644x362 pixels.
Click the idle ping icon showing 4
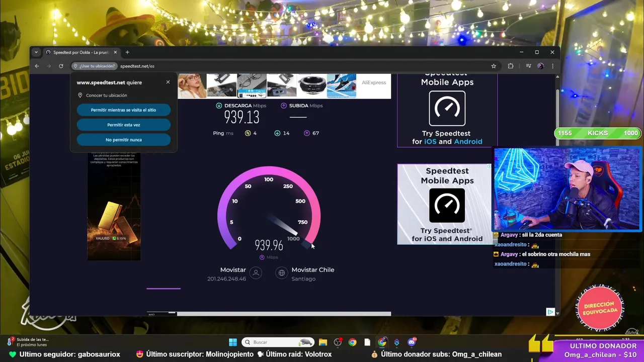tap(248, 133)
